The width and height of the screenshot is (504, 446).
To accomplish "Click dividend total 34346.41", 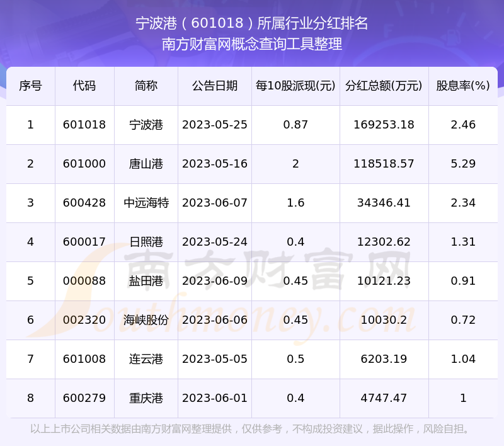I will point(384,203).
